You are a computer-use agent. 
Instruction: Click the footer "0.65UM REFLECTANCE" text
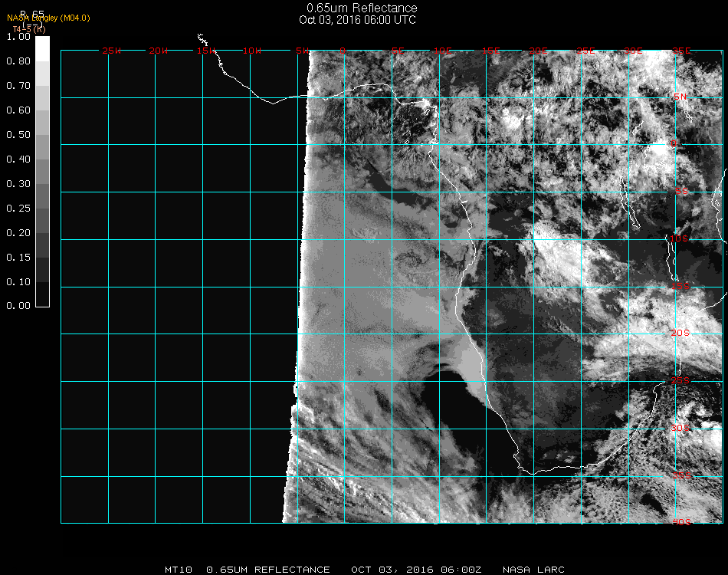(268, 570)
